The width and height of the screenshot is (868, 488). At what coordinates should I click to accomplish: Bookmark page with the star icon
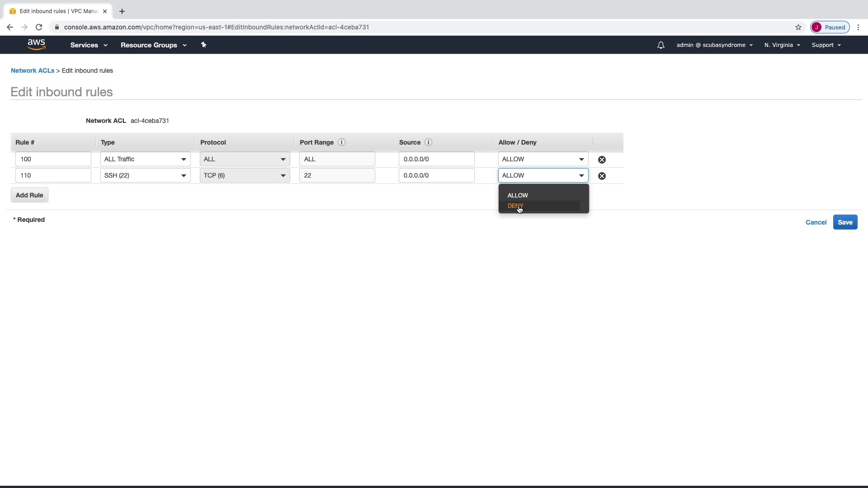(798, 27)
